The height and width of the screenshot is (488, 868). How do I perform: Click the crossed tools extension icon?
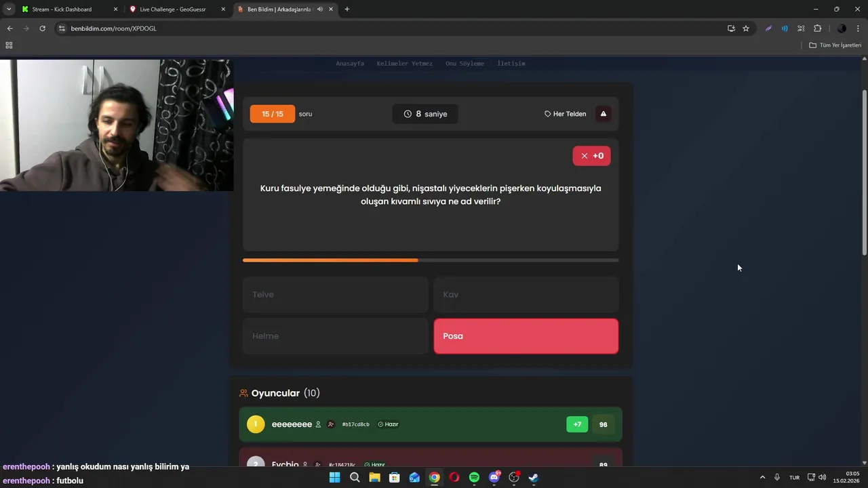[x=801, y=28]
